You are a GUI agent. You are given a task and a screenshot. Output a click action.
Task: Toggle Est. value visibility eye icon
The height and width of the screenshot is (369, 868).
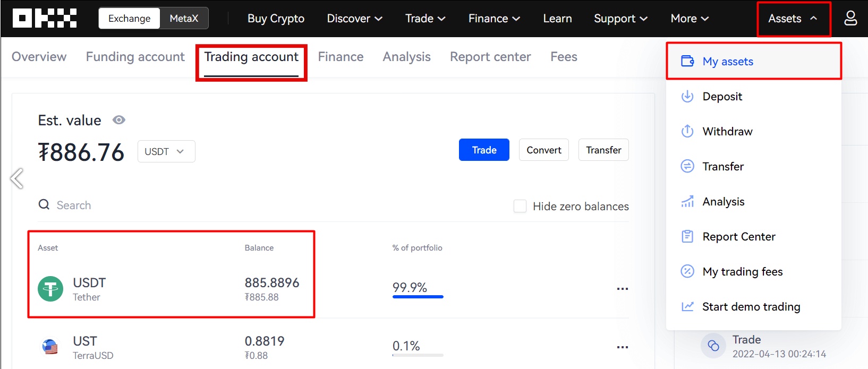[119, 120]
